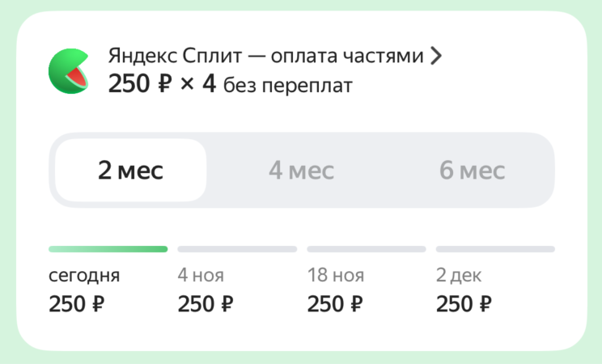Click the 4 ноя payment date

point(201,276)
